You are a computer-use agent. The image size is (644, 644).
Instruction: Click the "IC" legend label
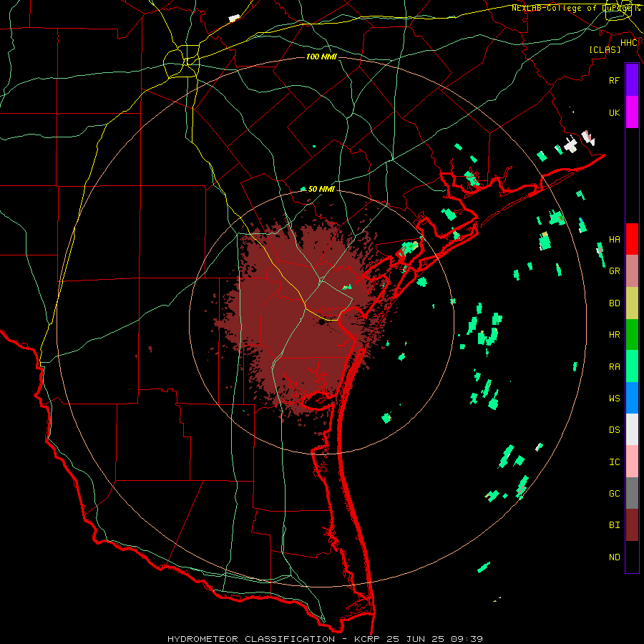615,462
